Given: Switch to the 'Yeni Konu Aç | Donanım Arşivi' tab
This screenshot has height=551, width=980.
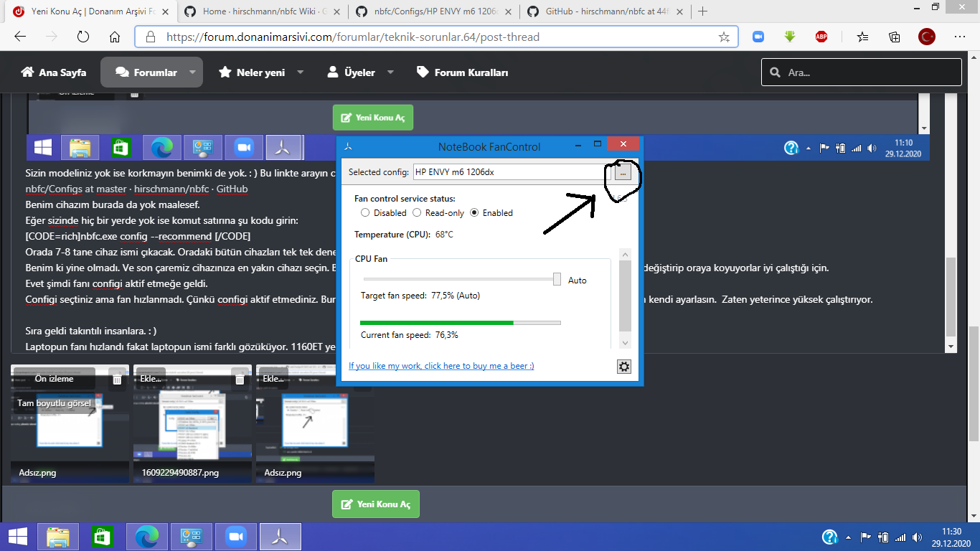Looking at the screenshot, I should pos(90,11).
